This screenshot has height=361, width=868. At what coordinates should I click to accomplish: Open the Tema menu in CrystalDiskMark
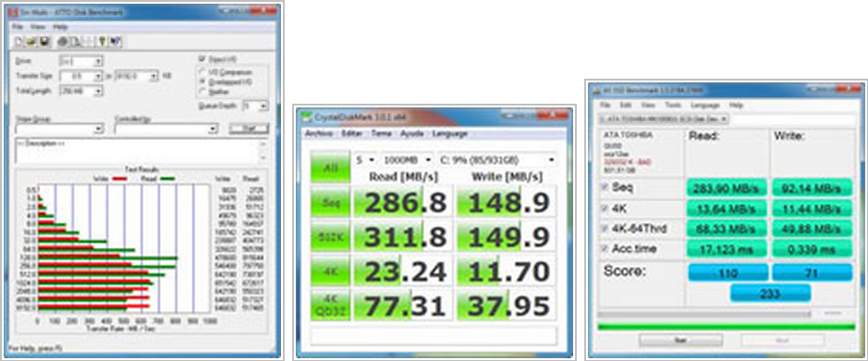[382, 133]
